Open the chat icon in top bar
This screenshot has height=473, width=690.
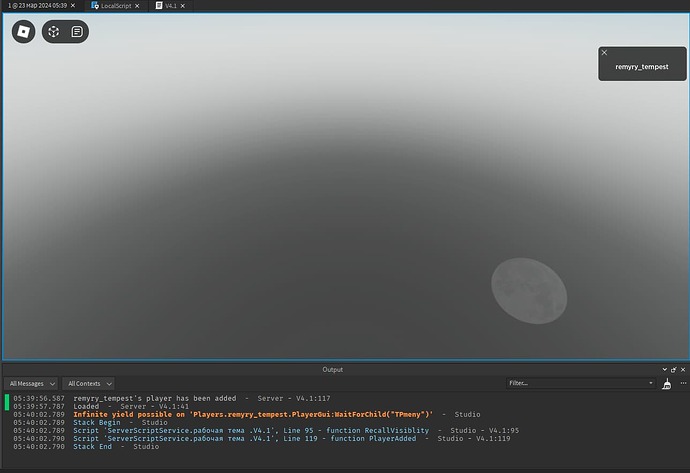pos(77,32)
